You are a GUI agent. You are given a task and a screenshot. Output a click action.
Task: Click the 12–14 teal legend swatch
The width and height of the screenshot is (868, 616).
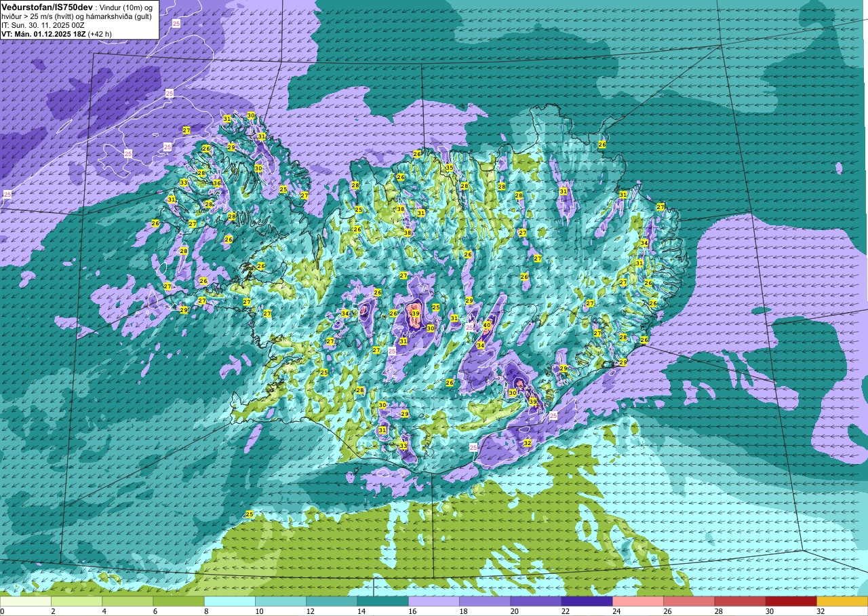332,601
